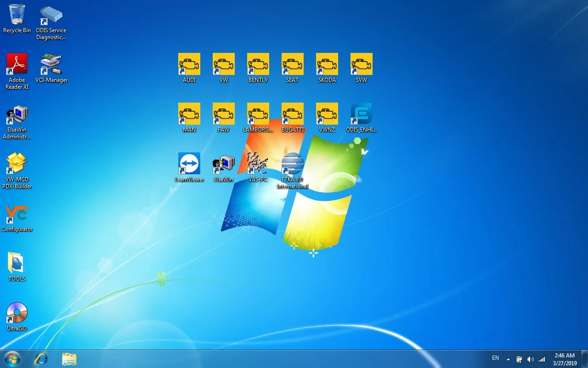Select ElsaWin Administrator shortcut
Image resolution: width=588 pixels, height=368 pixels.
point(17,121)
